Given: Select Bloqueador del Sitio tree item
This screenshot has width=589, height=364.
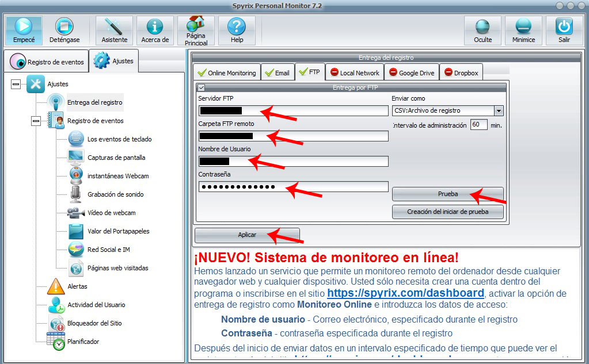Looking at the screenshot, I should tap(94, 323).
